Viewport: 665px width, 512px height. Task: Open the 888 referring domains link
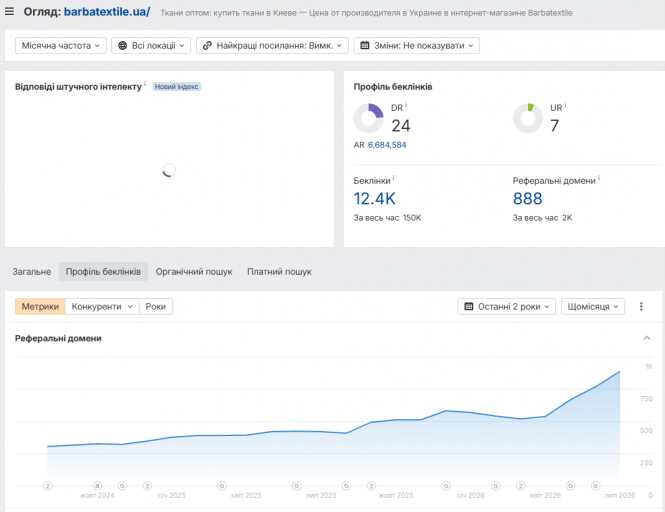[528, 199]
